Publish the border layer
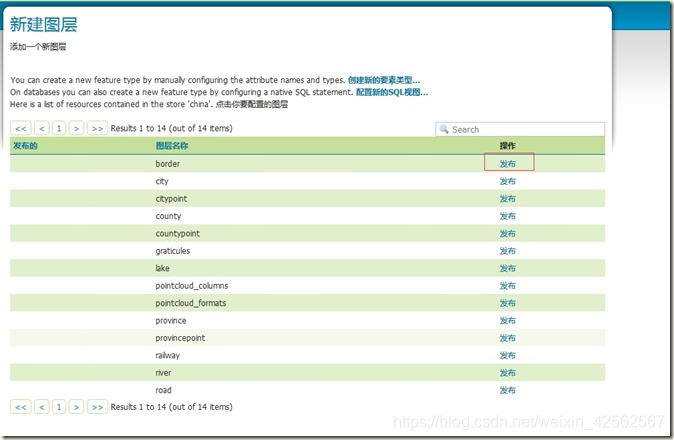Viewport: 674px width, 440px height. [508, 164]
